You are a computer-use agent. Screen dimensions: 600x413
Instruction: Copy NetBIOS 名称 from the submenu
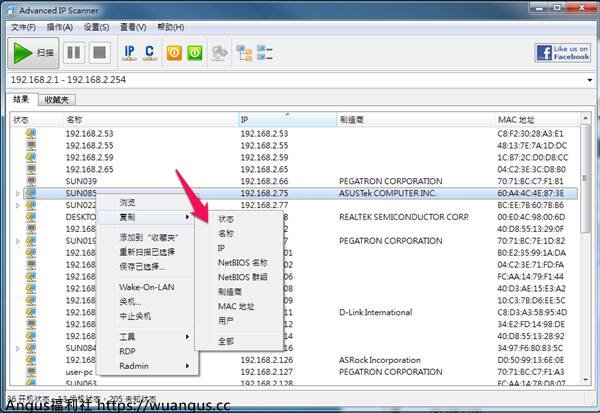tap(239, 263)
